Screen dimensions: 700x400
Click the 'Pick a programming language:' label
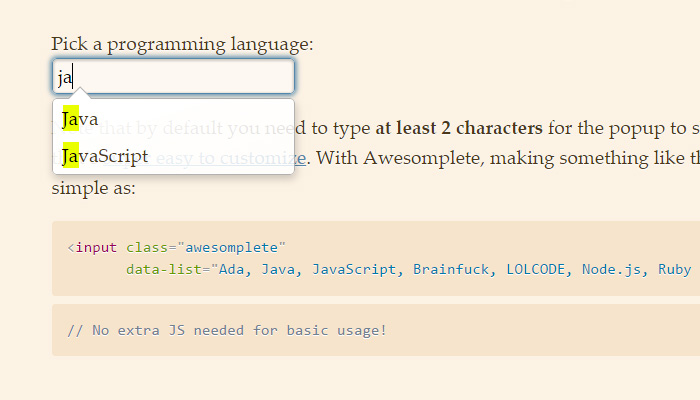point(182,44)
